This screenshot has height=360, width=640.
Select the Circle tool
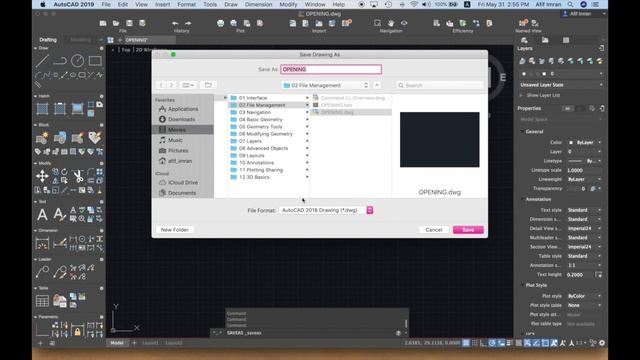(77, 61)
